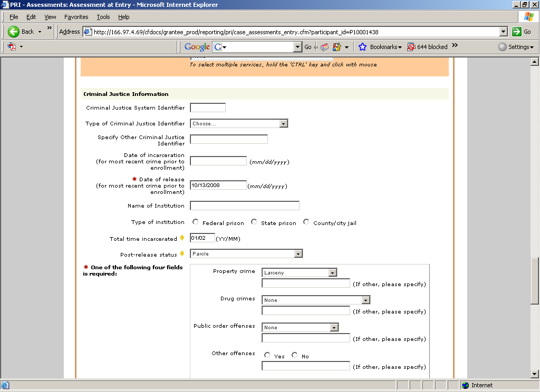Click yellow diamond beside Total time incarcerated
Screen dimensions: 540x392
(182, 238)
